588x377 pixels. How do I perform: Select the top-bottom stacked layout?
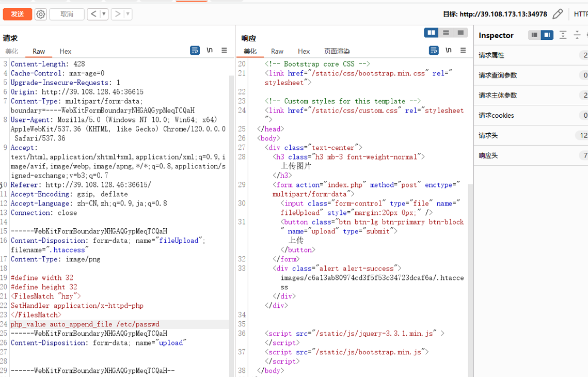tap(446, 33)
